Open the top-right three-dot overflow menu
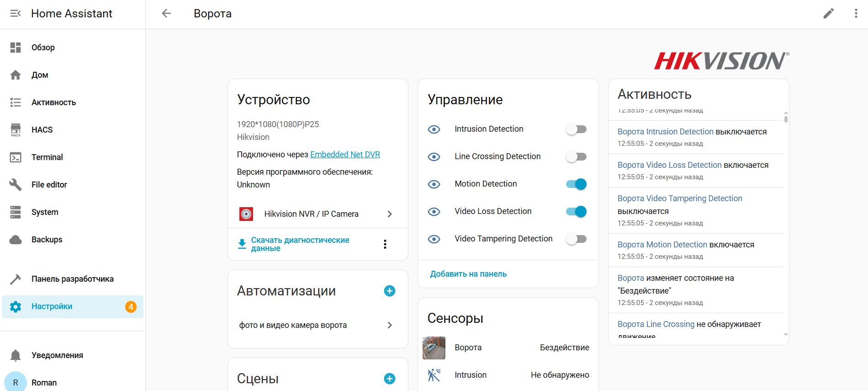Screen dimensions: 868x391 coord(856,14)
